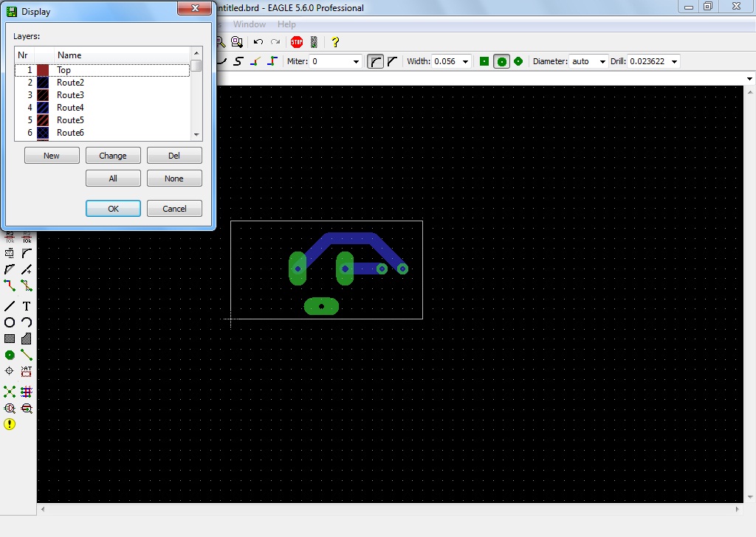This screenshot has height=537, width=756.
Task: Click the Redo arrow
Action: pyautogui.click(x=275, y=42)
